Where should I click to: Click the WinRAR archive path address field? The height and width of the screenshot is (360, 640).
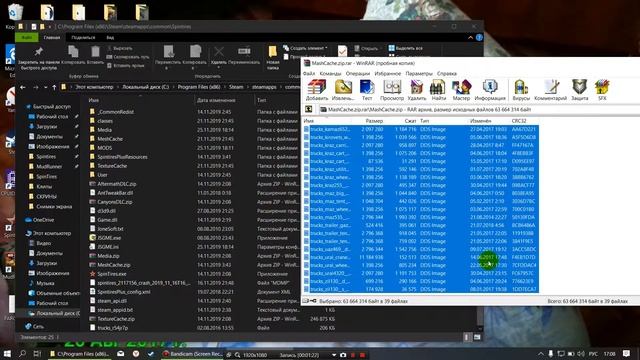[x=478, y=109]
